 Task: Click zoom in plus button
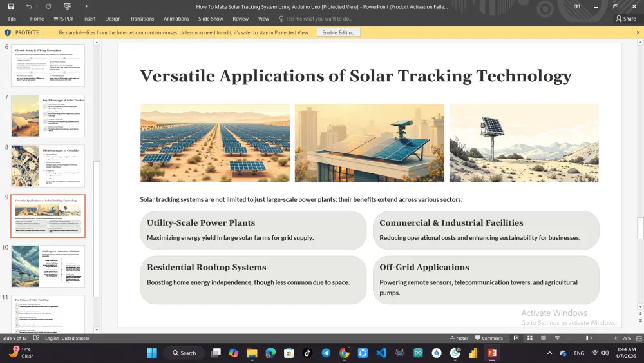616,338
